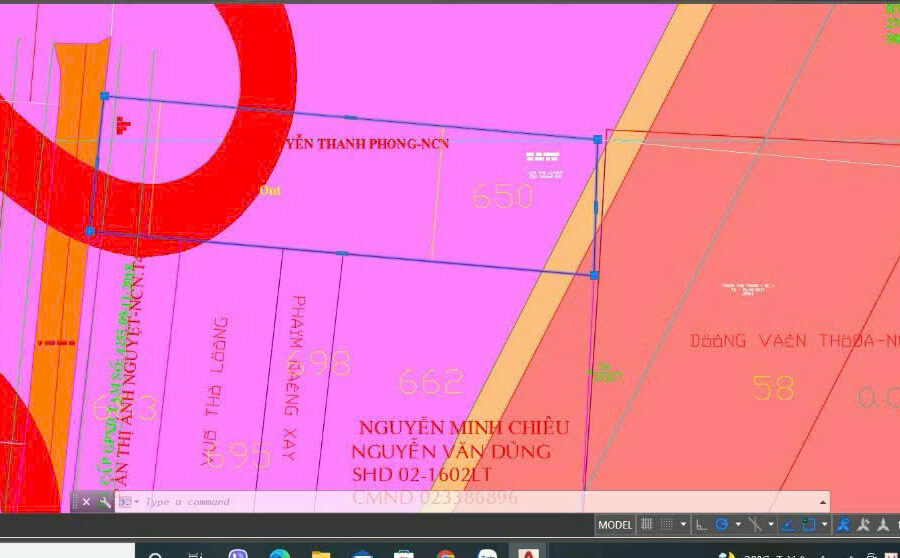Toggle the drawing grid display

(647, 525)
